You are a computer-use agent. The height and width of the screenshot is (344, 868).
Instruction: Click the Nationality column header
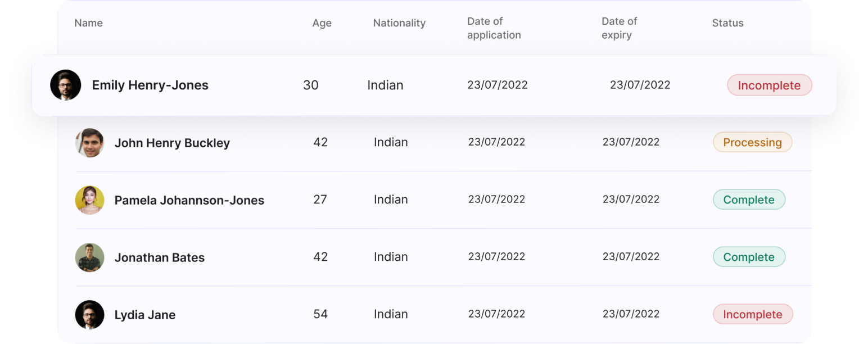399,23
